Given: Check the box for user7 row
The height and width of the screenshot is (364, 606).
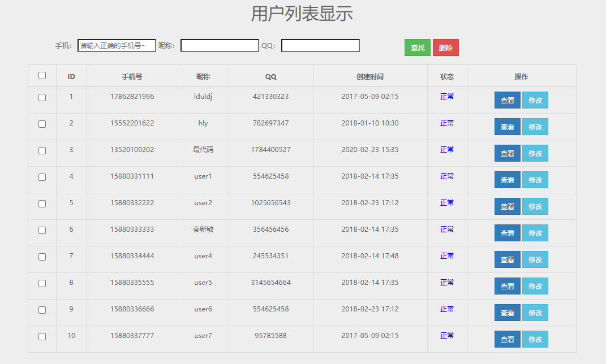Looking at the screenshot, I should [42, 337].
